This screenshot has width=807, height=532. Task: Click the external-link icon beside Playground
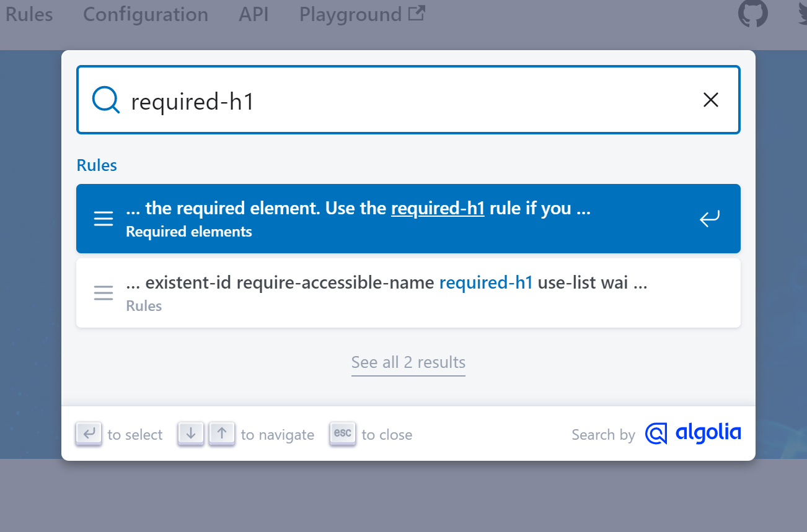click(417, 12)
